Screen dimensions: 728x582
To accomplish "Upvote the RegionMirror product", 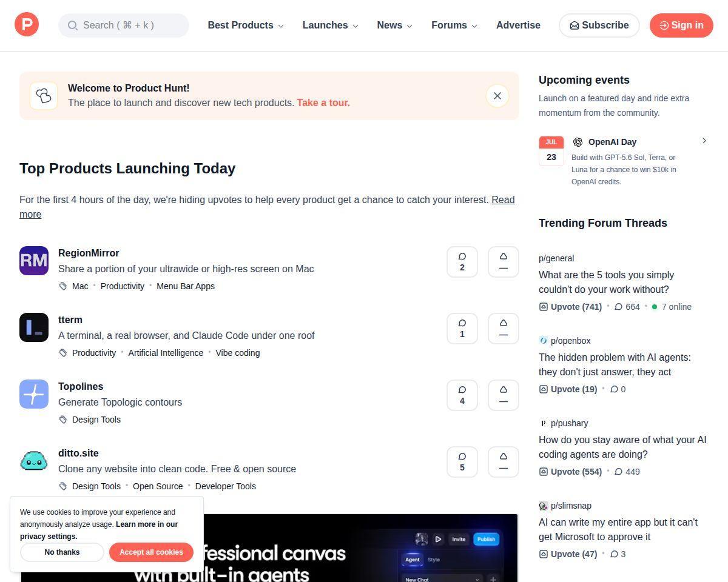I will click(504, 262).
